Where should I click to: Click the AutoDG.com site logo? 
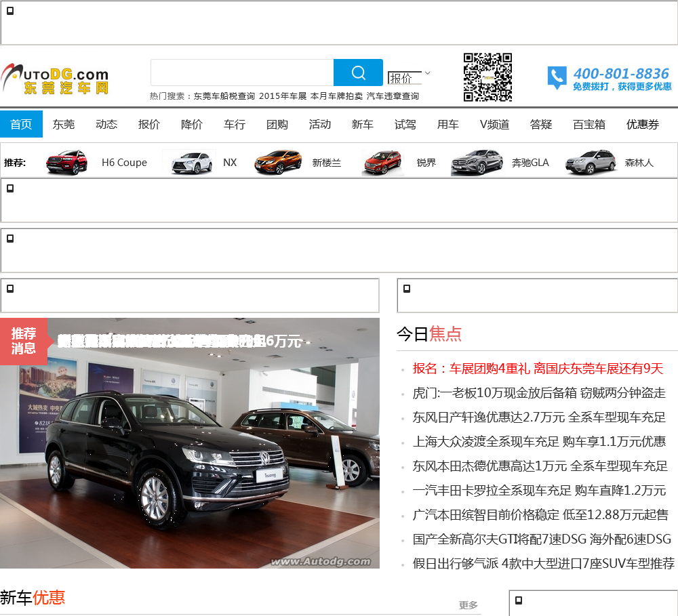(54, 78)
